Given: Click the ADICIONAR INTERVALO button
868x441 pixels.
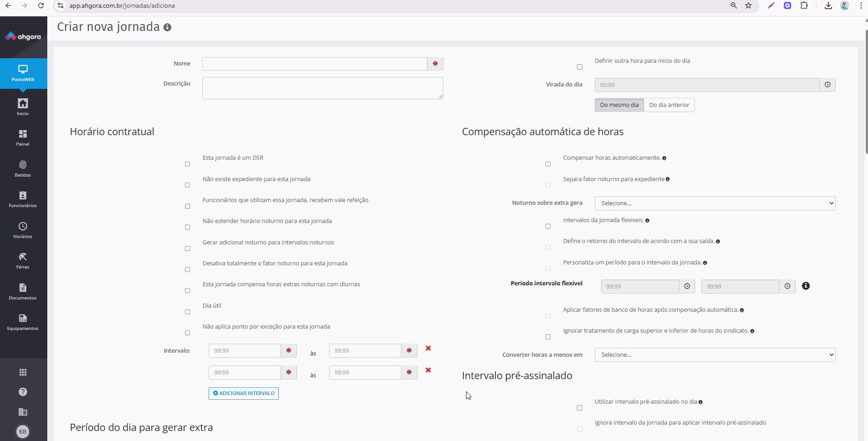Looking at the screenshot, I should click(244, 393).
